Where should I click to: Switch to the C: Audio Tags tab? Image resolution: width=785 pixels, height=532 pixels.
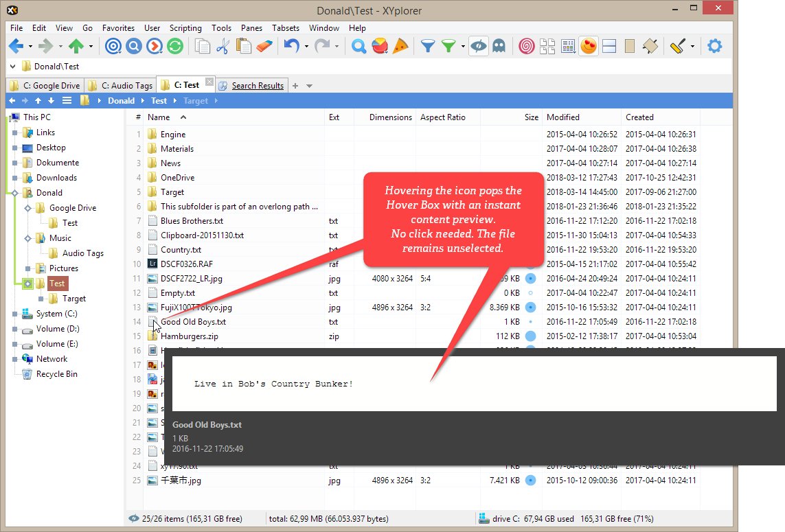click(120, 86)
